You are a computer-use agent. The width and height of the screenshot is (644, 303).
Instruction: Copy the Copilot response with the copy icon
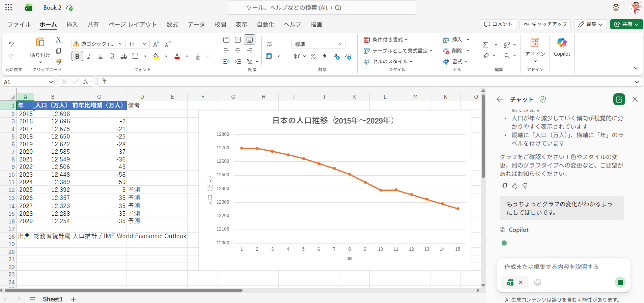click(x=505, y=186)
